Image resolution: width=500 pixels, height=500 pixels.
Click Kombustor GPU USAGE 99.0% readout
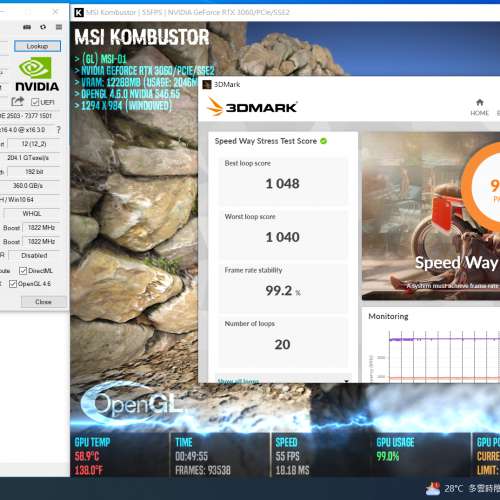(x=388, y=456)
